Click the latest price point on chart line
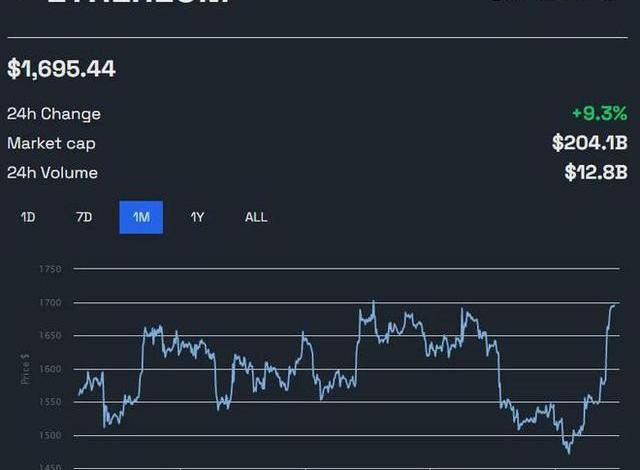This screenshot has width=640, height=470. (x=614, y=306)
